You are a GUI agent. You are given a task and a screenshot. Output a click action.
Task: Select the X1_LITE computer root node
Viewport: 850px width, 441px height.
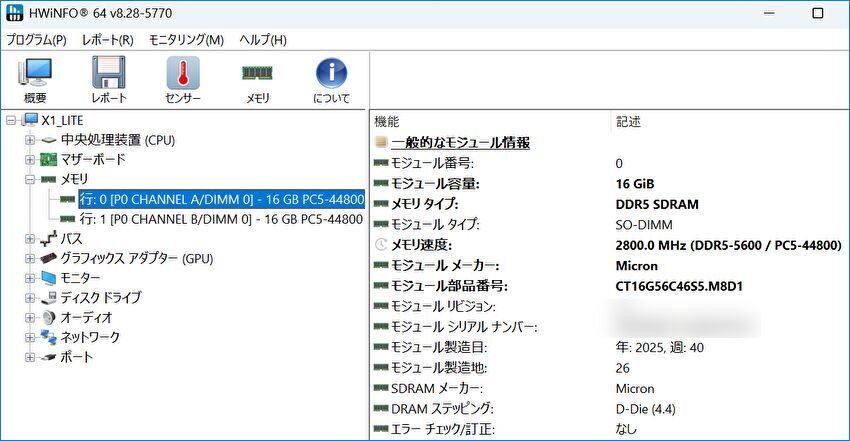coord(62,120)
